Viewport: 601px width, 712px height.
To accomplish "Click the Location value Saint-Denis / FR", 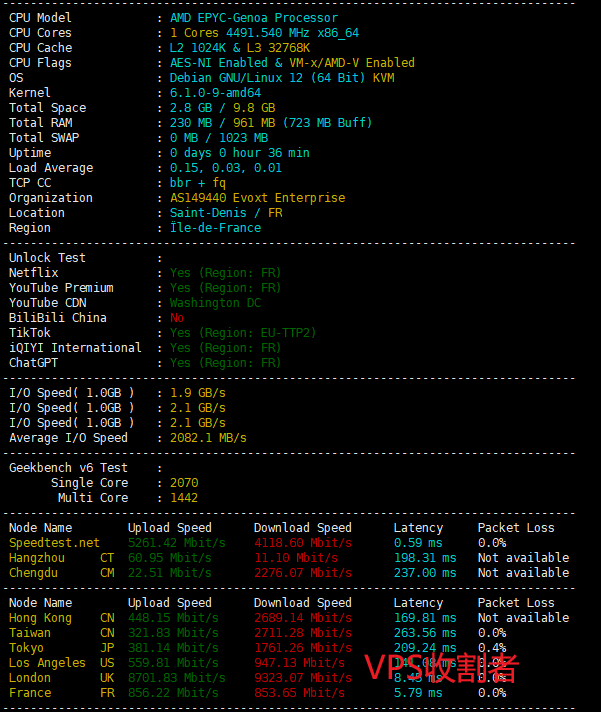I will (x=226, y=213).
